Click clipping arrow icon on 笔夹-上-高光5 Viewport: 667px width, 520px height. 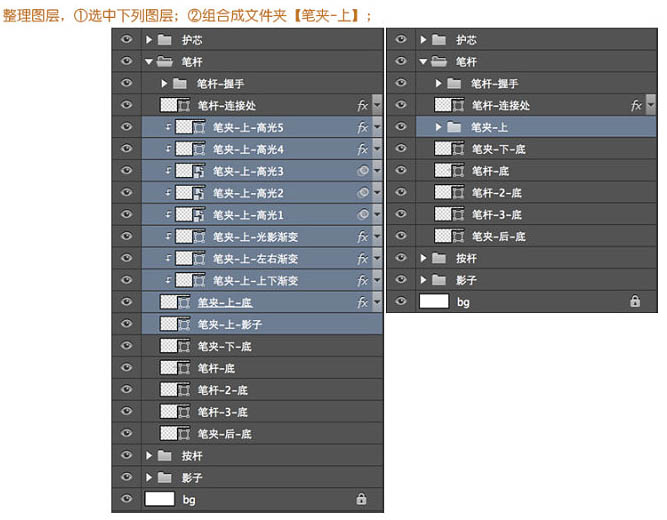(168, 127)
